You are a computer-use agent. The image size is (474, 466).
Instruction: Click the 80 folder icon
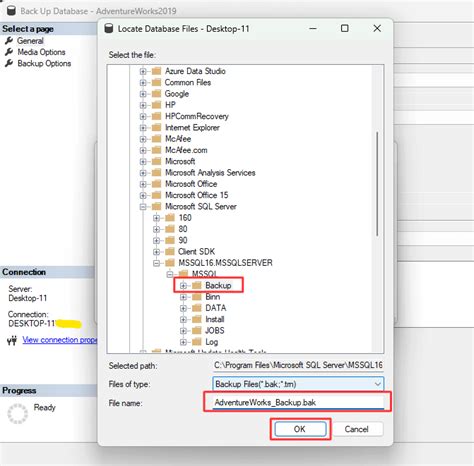point(170,229)
